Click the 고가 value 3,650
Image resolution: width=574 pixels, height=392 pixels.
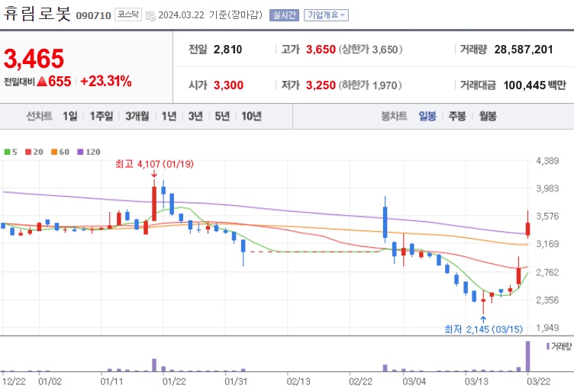tap(321, 50)
